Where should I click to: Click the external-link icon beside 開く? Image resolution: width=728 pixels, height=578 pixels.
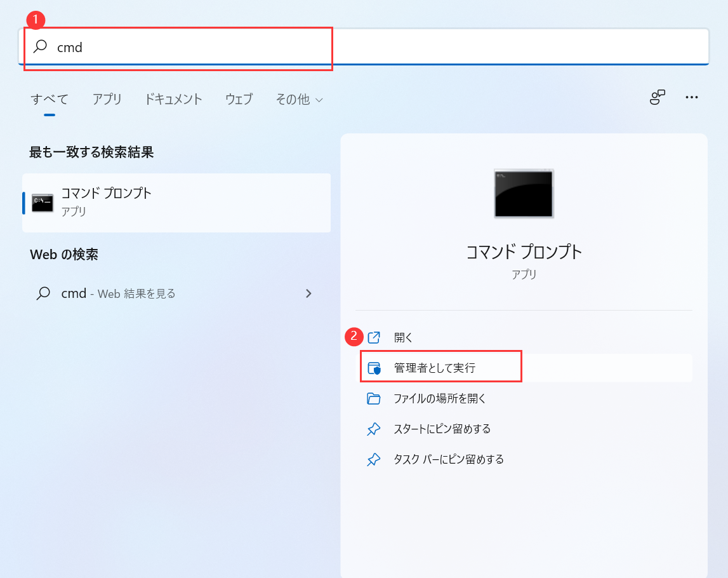[374, 337]
